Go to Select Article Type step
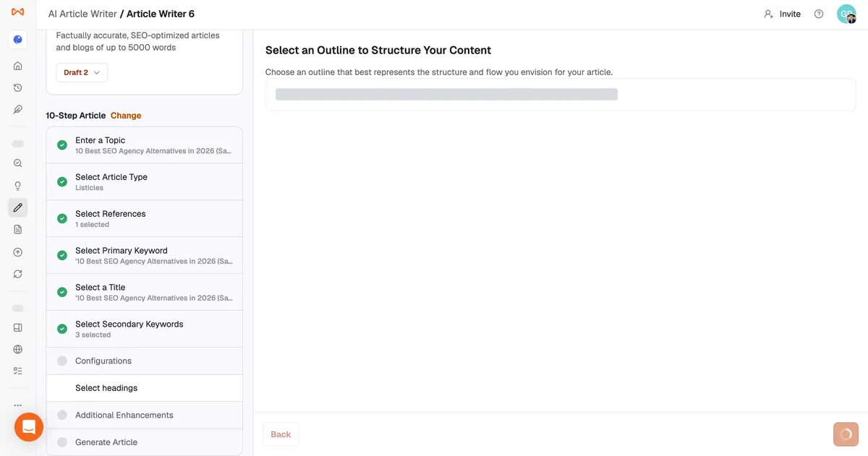The width and height of the screenshot is (868, 456). pyautogui.click(x=145, y=182)
